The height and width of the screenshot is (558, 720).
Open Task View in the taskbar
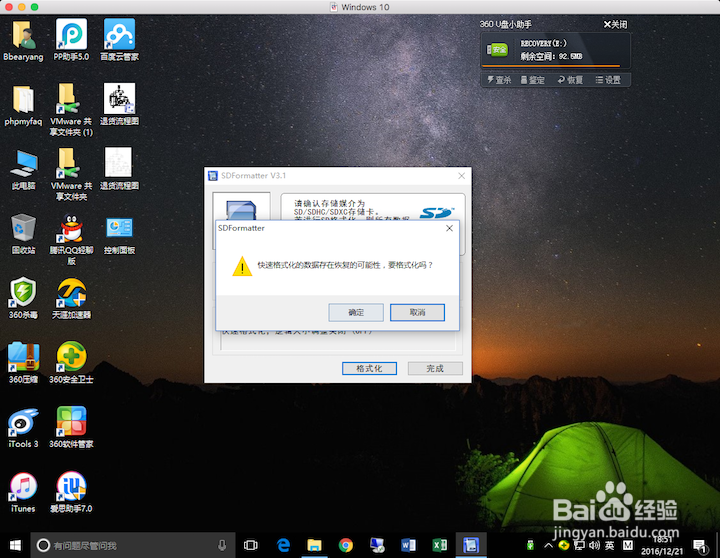[x=251, y=545]
